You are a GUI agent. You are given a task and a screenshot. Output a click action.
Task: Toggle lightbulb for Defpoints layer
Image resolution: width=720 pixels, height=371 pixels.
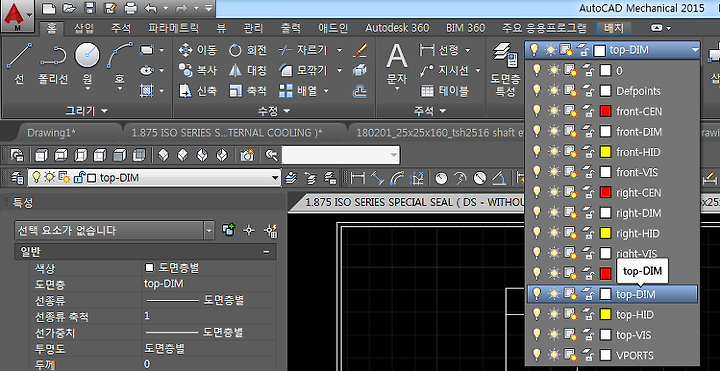(x=535, y=90)
